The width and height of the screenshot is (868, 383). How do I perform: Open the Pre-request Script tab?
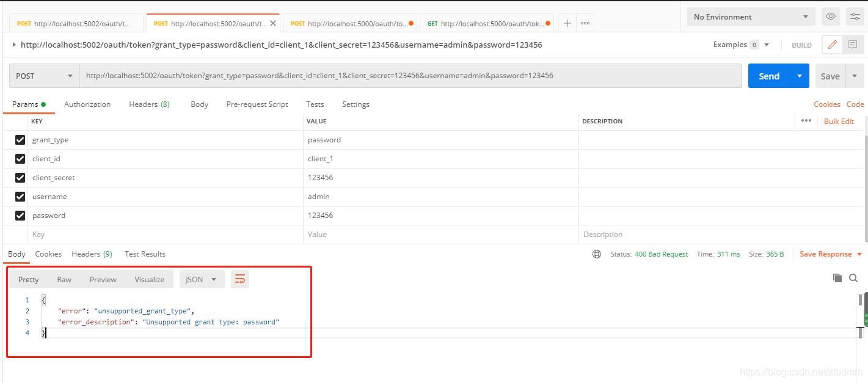pos(257,104)
